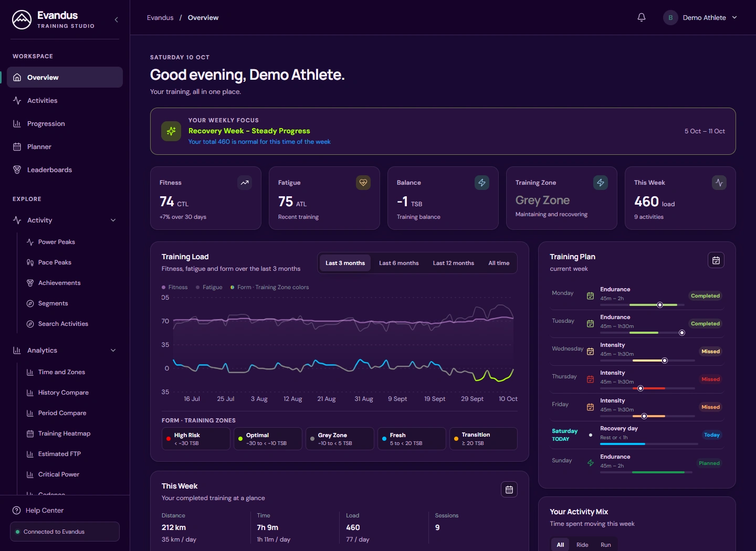Viewport: 756px width, 551px height.
Task: Click the Help Center question icon
Action: [17, 510]
